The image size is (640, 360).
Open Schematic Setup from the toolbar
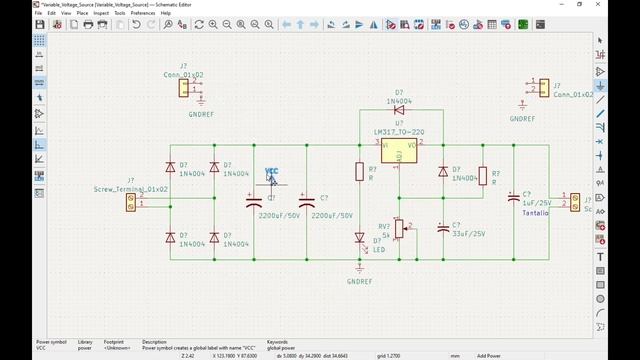point(57,24)
